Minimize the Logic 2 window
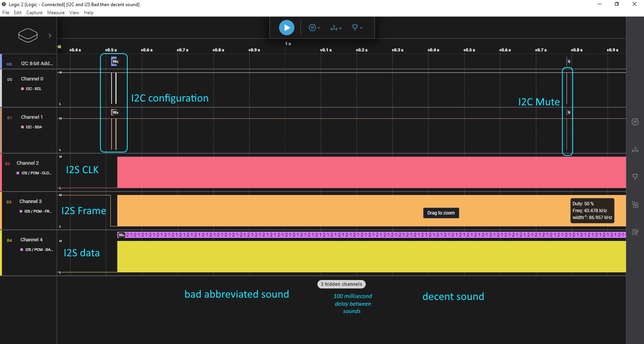The image size is (644, 344). 600,4
